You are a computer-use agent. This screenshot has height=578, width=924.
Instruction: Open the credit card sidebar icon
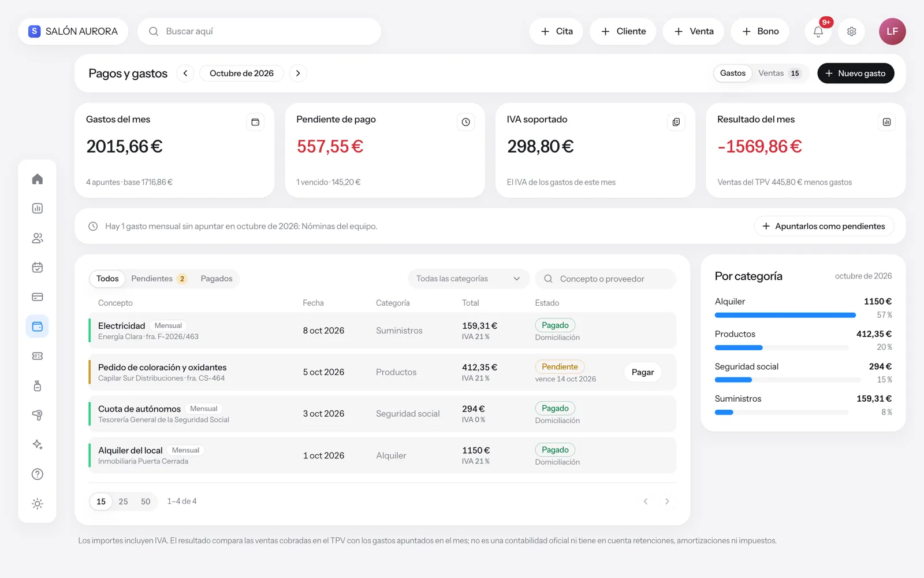[38, 297]
